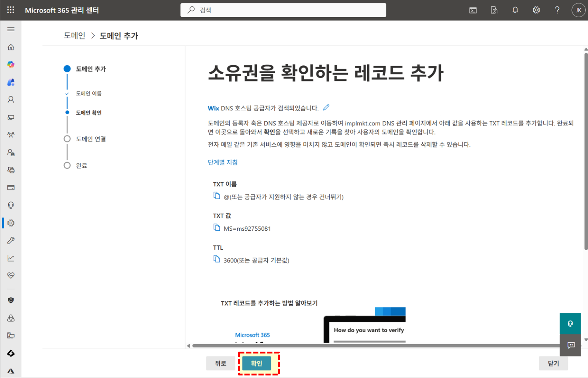Copy the TTL 3600 value
This screenshot has height=378, width=588.
[x=217, y=259]
